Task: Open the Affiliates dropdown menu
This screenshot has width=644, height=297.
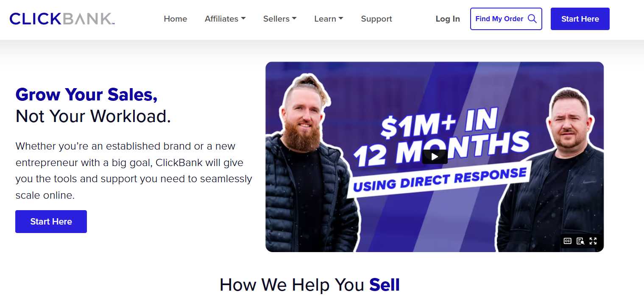Action: point(225,19)
